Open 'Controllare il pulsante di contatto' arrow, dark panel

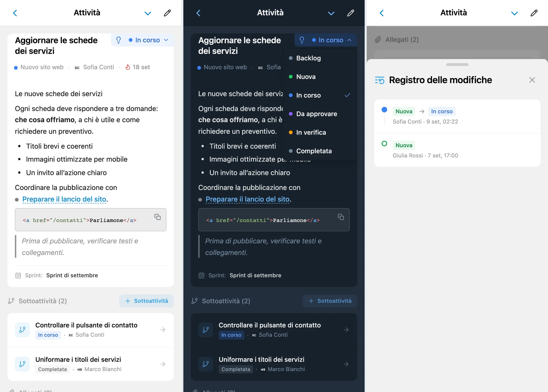tap(346, 330)
